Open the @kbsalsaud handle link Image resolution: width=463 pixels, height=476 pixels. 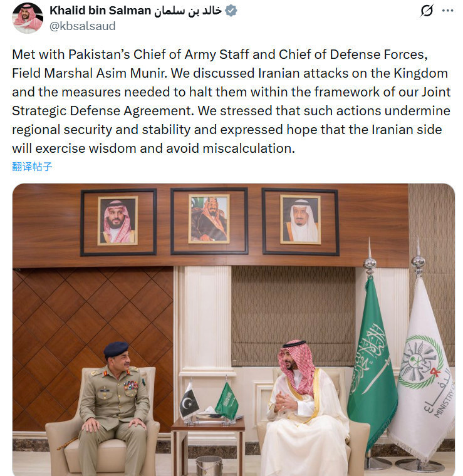[x=82, y=26]
